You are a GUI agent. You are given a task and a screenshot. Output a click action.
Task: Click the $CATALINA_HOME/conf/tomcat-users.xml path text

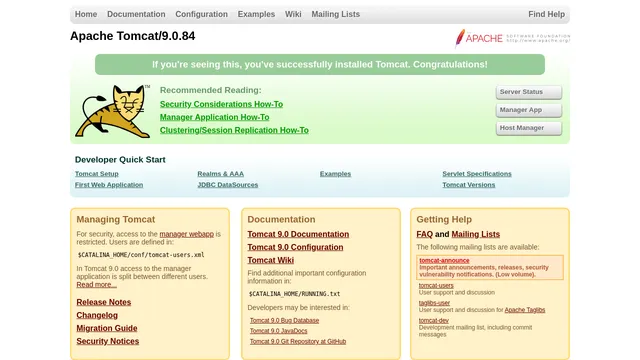pyautogui.click(x=141, y=255)
